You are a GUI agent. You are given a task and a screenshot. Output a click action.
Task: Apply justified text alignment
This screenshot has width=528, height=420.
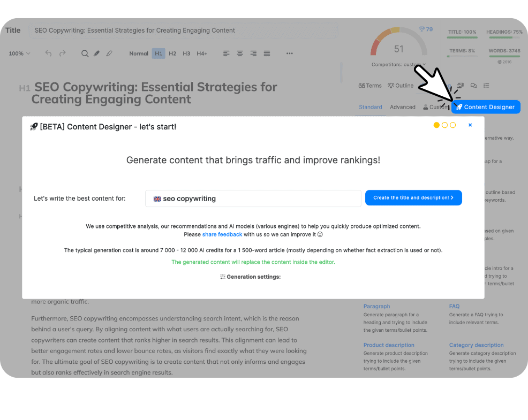pyautogui.click(x=267, y=53)
